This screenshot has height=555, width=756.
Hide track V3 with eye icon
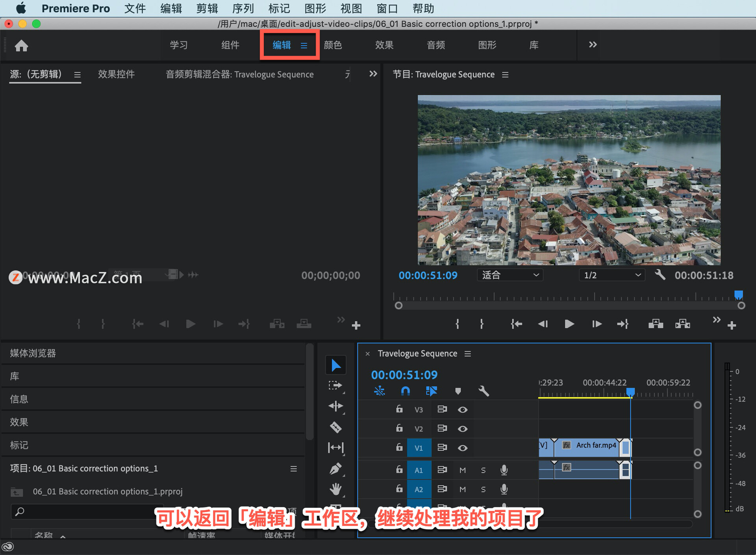click(x=463, y=410)
